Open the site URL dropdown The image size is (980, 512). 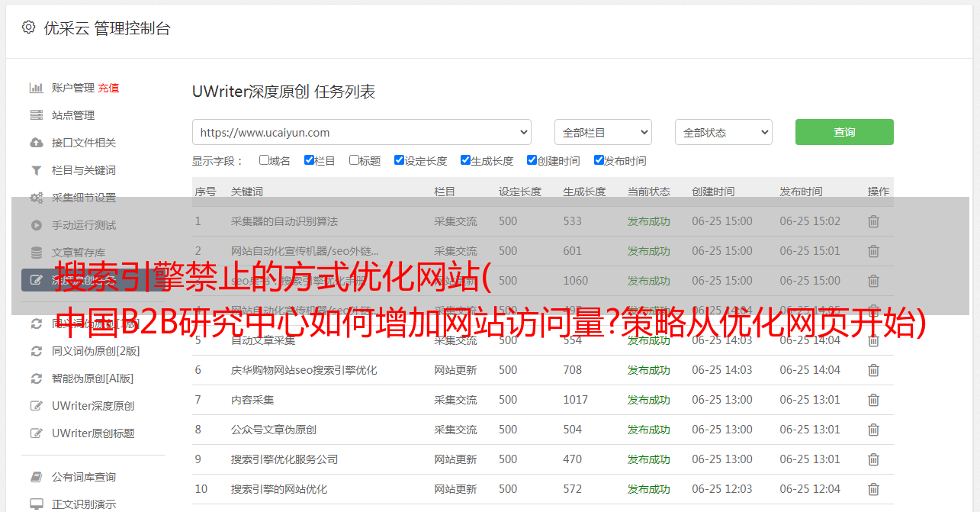361,132
